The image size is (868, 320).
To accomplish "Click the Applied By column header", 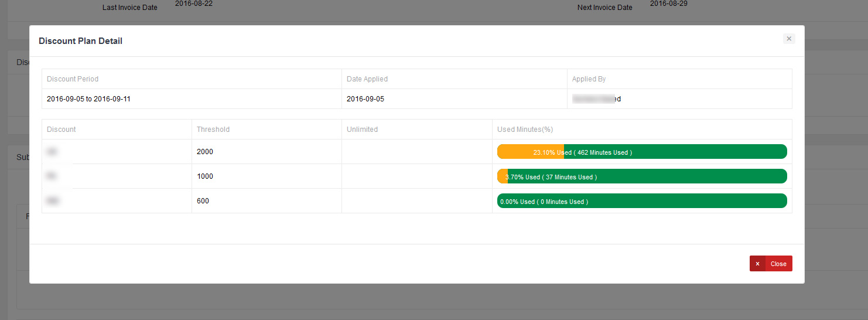I will pos(589,79).
